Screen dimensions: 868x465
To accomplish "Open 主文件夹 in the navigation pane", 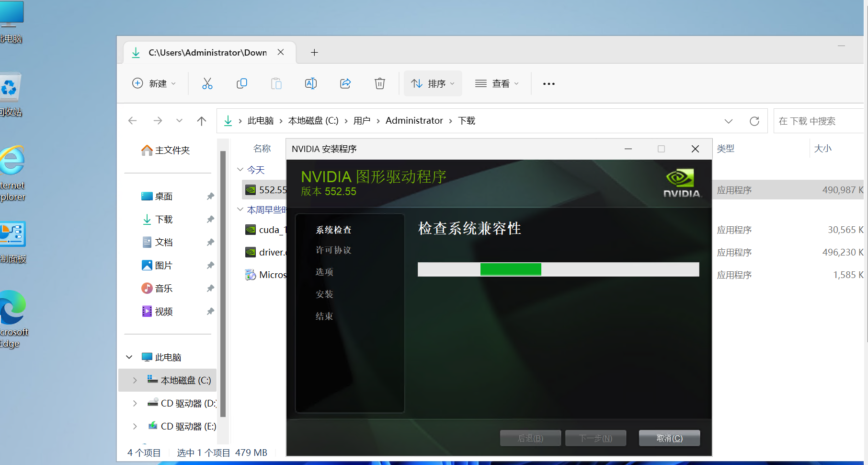I will [x=166, y=151].
